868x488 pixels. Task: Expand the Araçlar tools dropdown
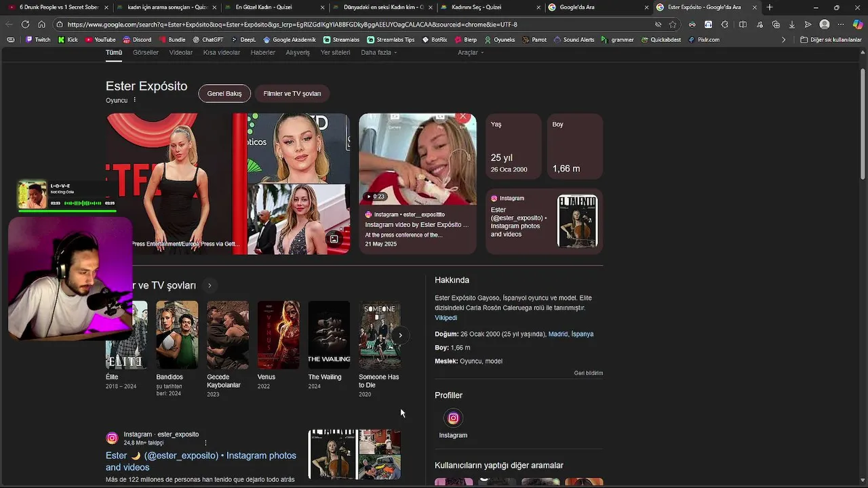[471, 52]
